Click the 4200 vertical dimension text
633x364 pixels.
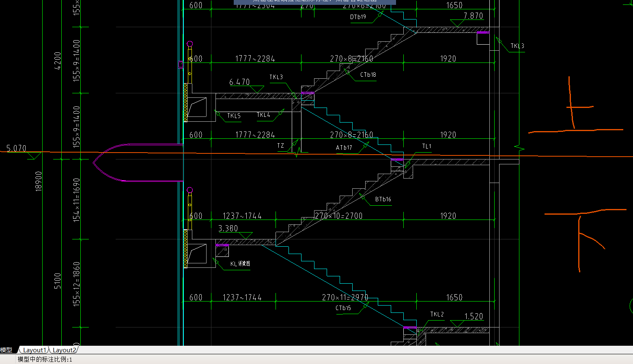[x=58, y=60]
